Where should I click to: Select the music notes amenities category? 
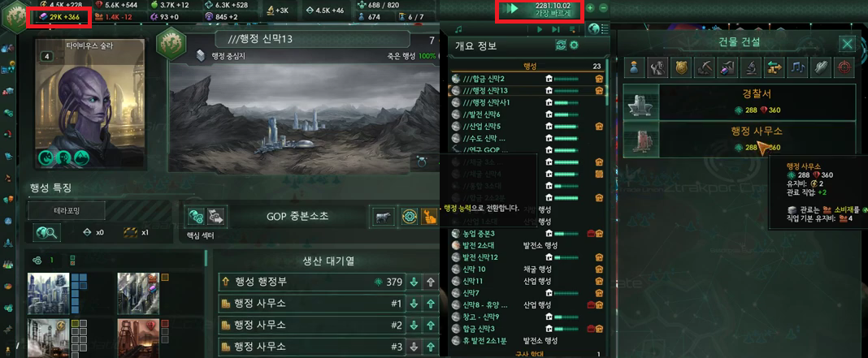click(x=796, y=67)
